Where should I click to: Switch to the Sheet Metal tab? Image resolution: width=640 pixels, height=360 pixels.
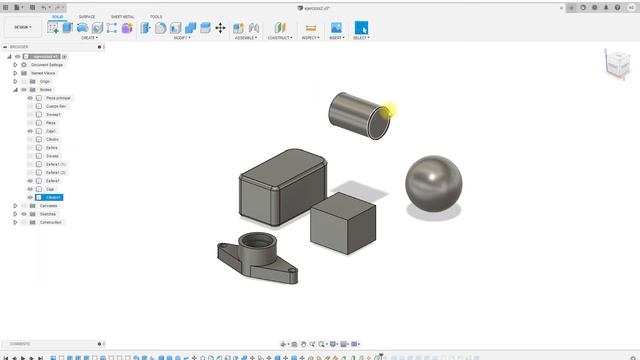click(122, 17)
